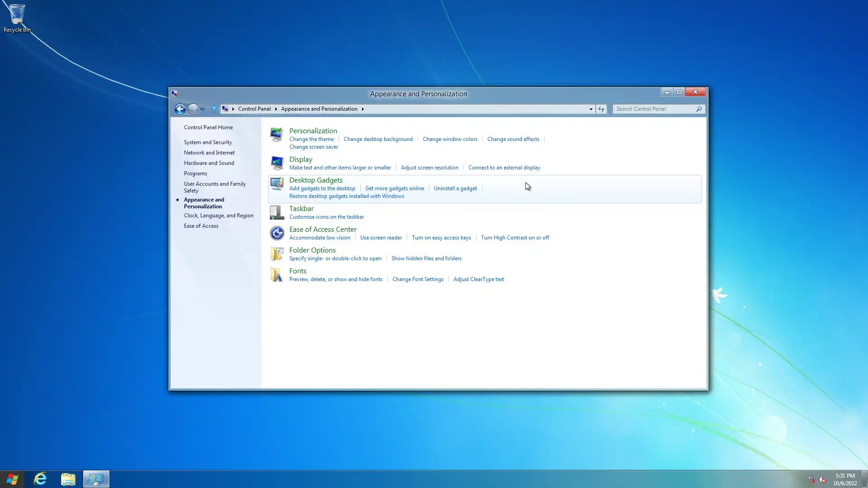This screenshot has width=868, height=488.
Task: Click the Taskbar category icon
Action: (x=277, y=212)
